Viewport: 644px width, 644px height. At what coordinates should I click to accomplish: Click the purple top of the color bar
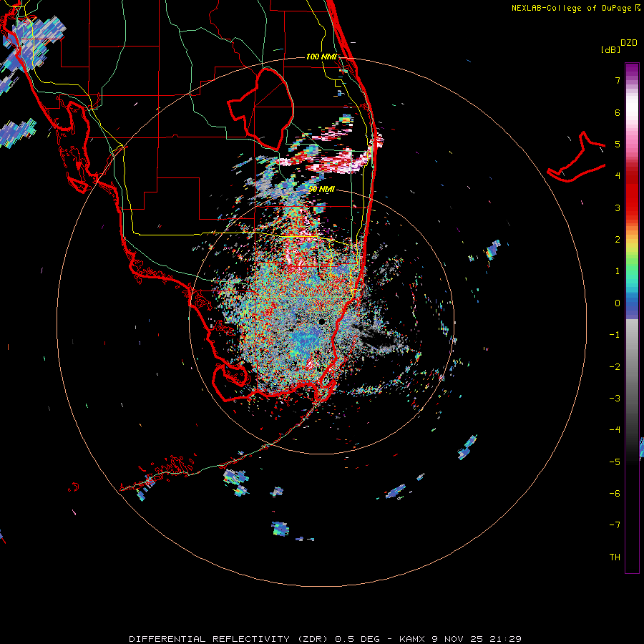[x=632, y=71]
